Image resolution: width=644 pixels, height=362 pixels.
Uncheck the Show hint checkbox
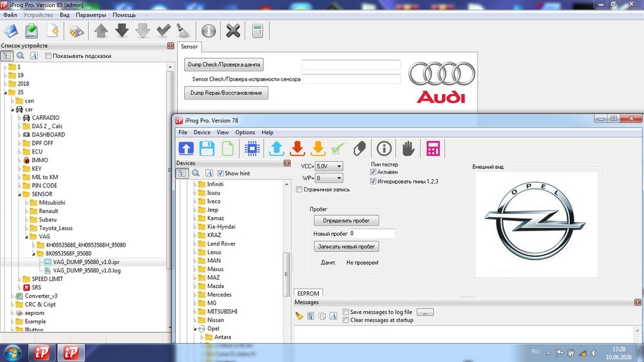(x=220, y=173)
